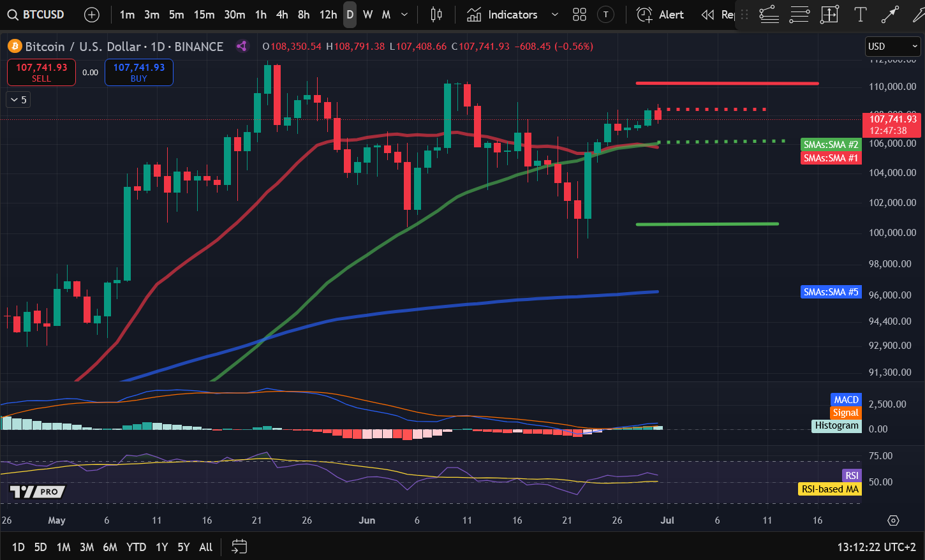Select the price range measure tool
Image resolution: width=925 pixels, height=560 pixels.
point(829,14)
